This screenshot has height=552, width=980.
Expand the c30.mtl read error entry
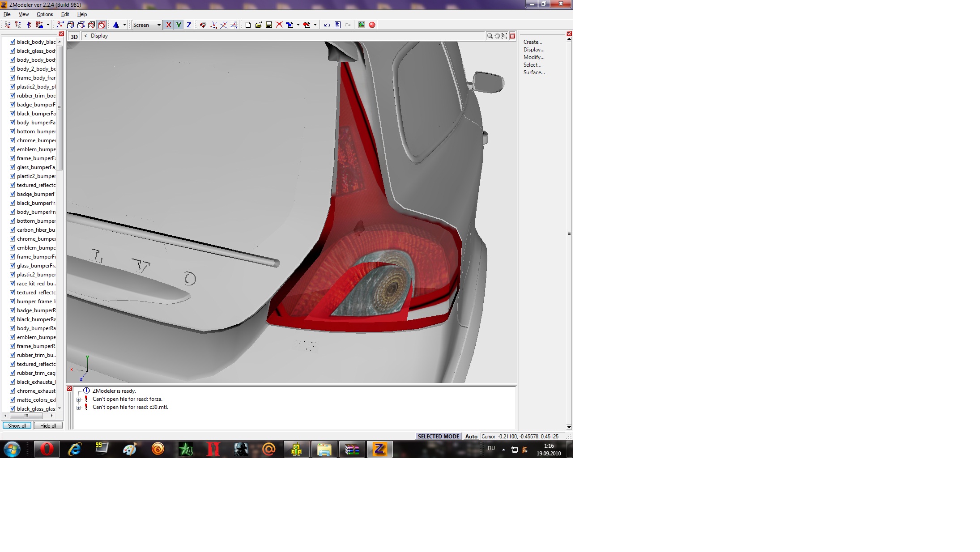[79, 408]
